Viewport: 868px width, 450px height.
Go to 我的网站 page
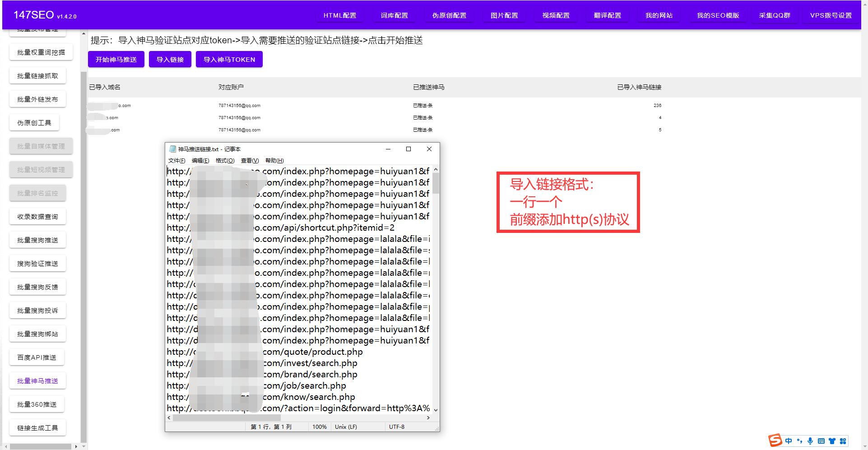659,15
